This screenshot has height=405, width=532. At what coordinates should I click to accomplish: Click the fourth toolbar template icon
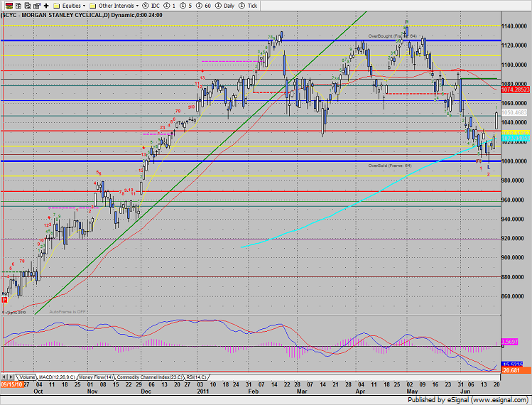37,6
